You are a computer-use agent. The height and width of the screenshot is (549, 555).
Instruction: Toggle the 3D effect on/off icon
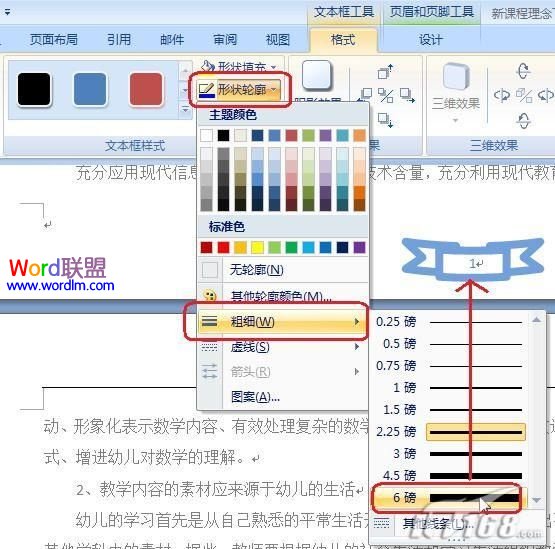coord(524,96)
